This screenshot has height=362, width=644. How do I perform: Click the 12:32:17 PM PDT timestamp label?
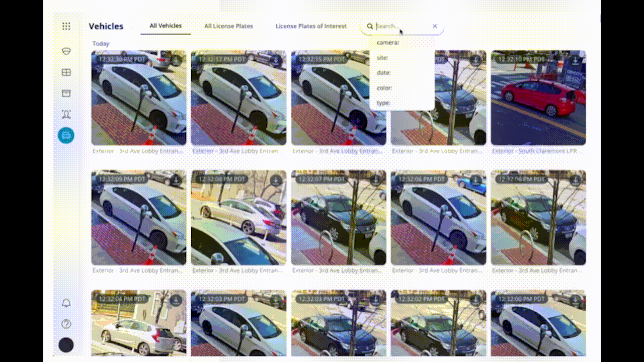(222, 59)
